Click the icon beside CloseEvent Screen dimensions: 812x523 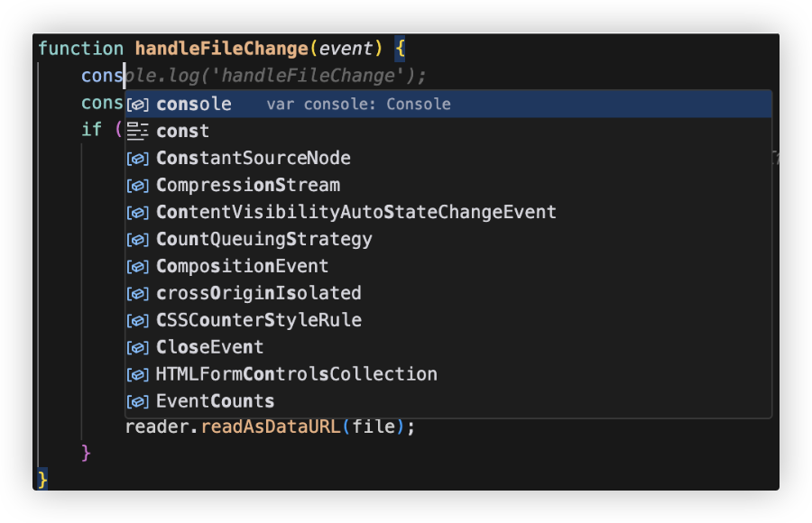pyautogui.click(x=137, y=348)
